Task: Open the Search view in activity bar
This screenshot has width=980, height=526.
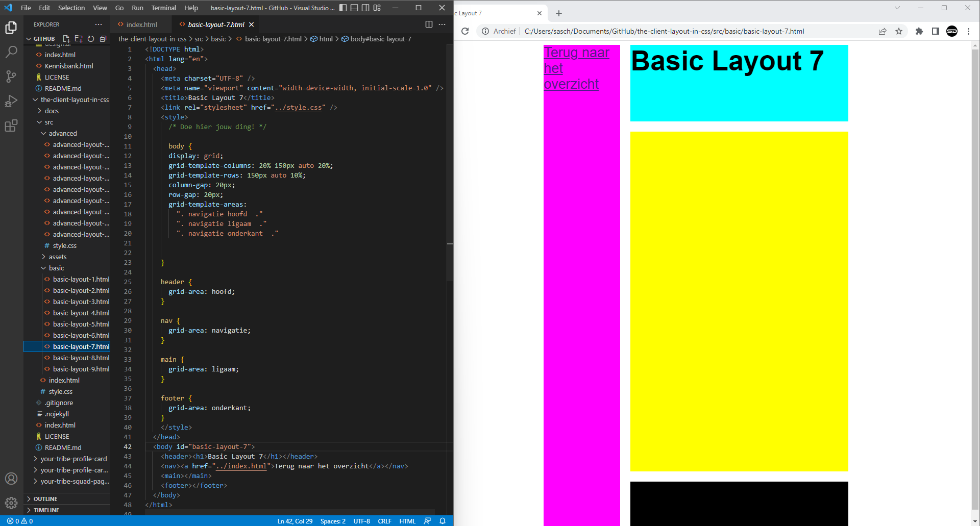Action: coord(11,52)
